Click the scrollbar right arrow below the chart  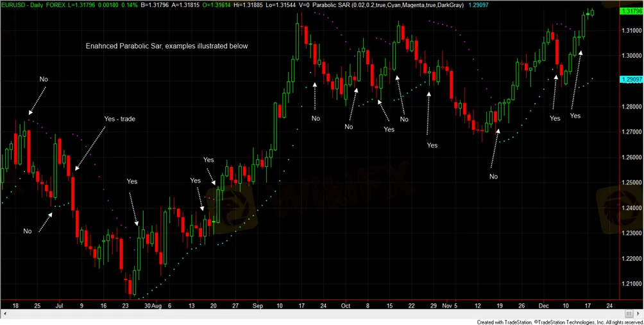tap(639, 314)
